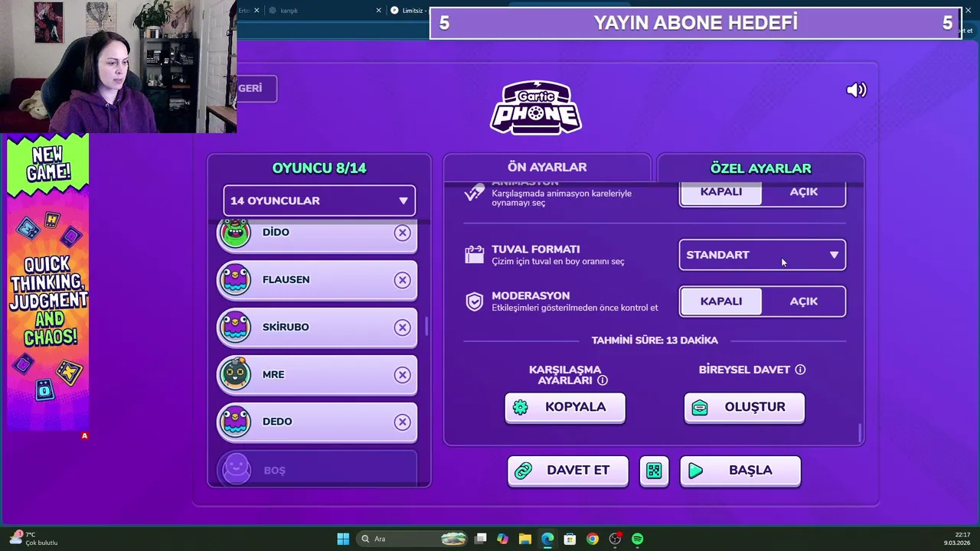
Task: Switch to Özel Ayarlar tab
Action: point(760,168)
